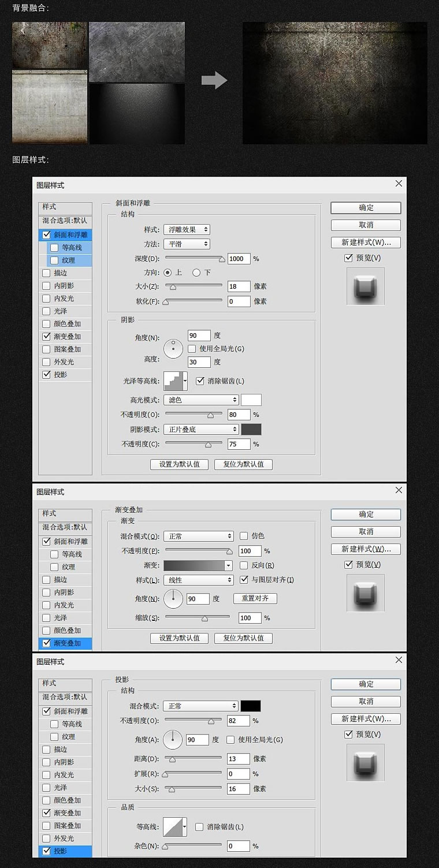Uncheck 与图层对齐(I) in 渐变叠加
Screen dimensions: 439x868
coord(244,580)
